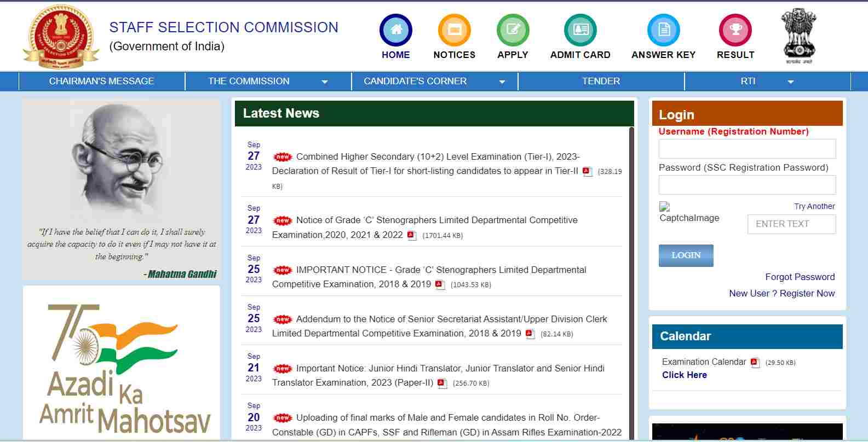Click the Azadi Ka Amrit Mahotsav banner

pyautogui.click(x=122, y=363)
